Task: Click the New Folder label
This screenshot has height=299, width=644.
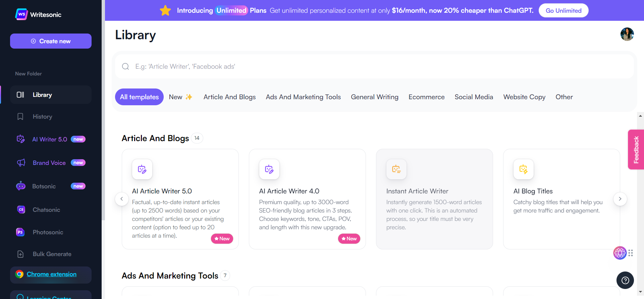Action: [x=29, y=74]
